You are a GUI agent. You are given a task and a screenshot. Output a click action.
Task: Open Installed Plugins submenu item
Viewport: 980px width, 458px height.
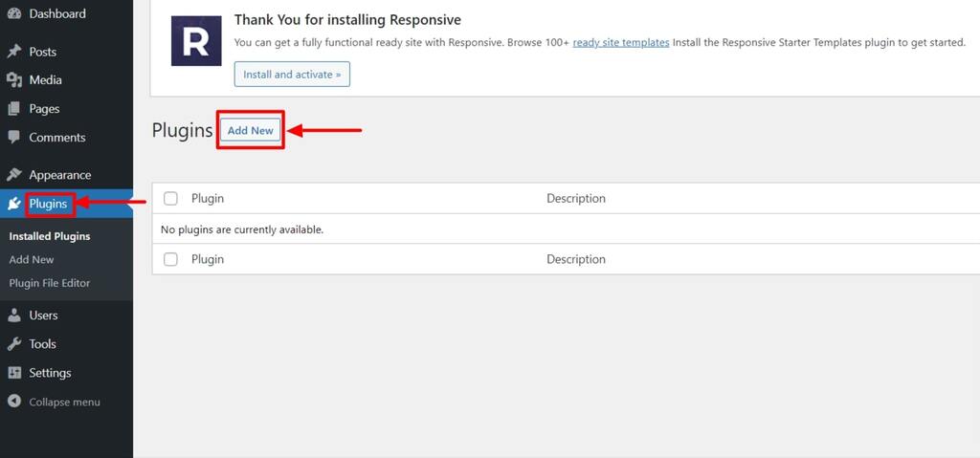coord(50,236)
